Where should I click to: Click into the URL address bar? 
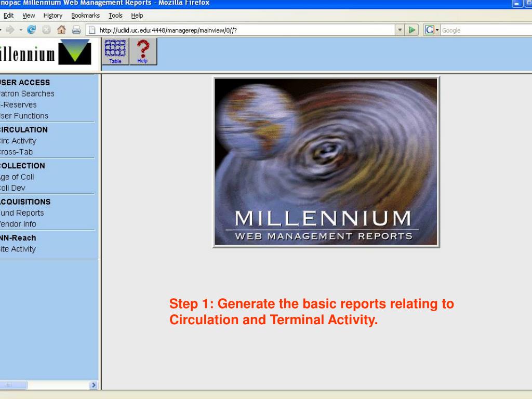tap(241, 30)
